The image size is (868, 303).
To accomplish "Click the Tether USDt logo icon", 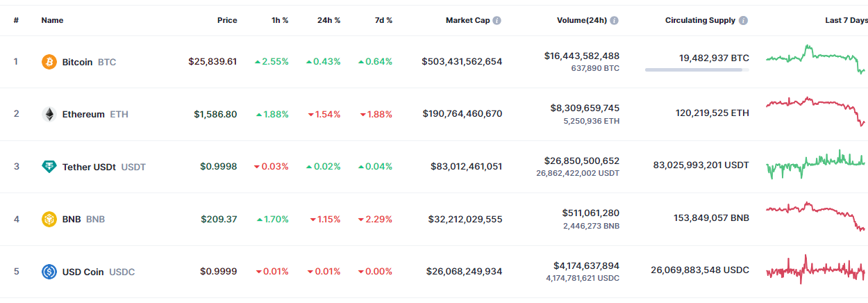I will pos(49,167).
